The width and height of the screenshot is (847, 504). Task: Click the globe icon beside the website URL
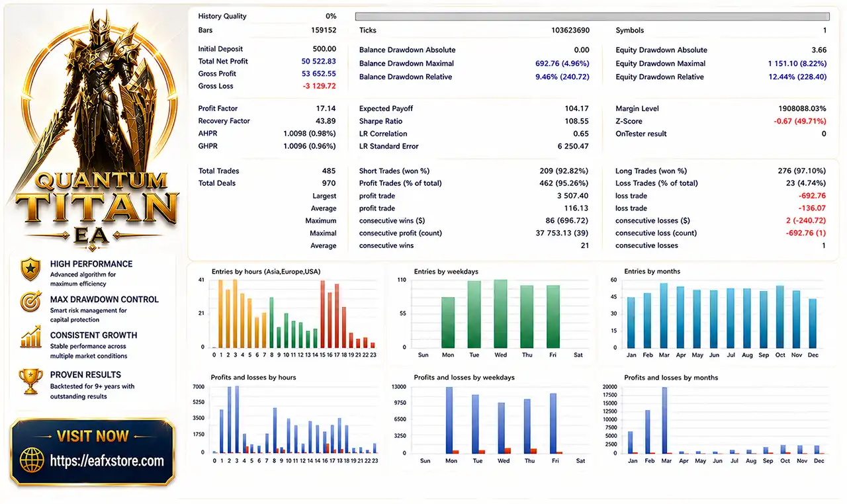coord(31,459)
